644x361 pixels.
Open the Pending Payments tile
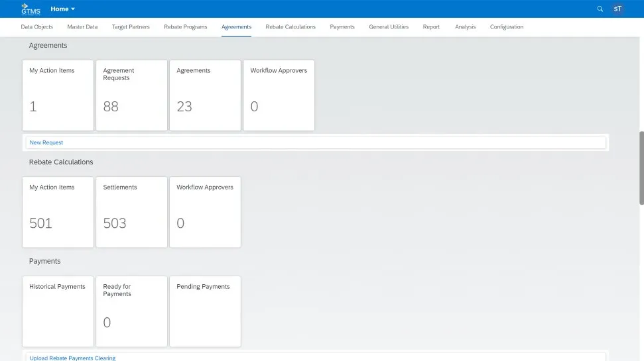(205, 311)
